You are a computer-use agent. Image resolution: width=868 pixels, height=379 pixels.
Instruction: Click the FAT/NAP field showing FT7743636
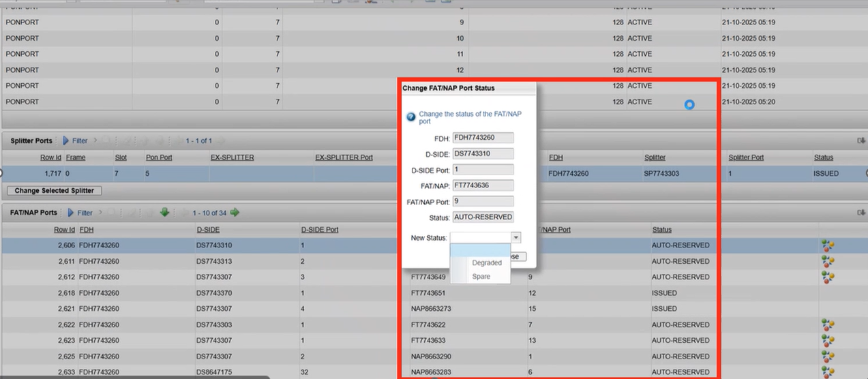click(482, 185)
